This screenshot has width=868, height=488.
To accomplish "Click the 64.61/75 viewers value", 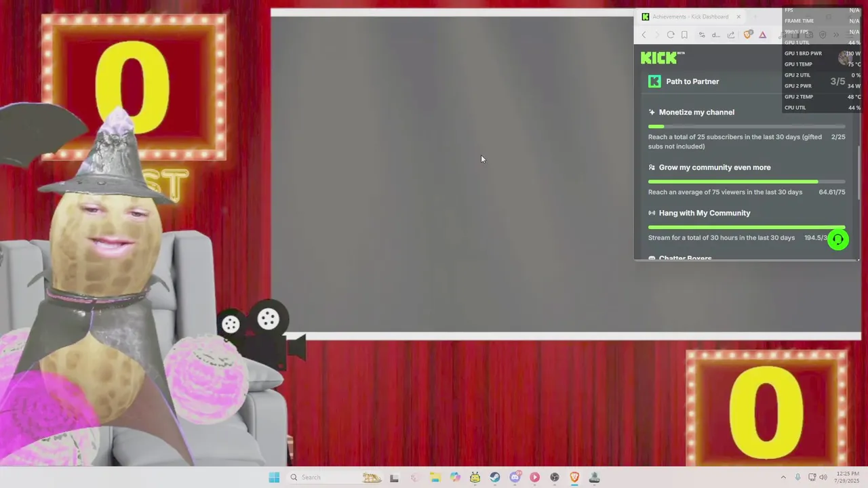I will (x=832, y=192).
